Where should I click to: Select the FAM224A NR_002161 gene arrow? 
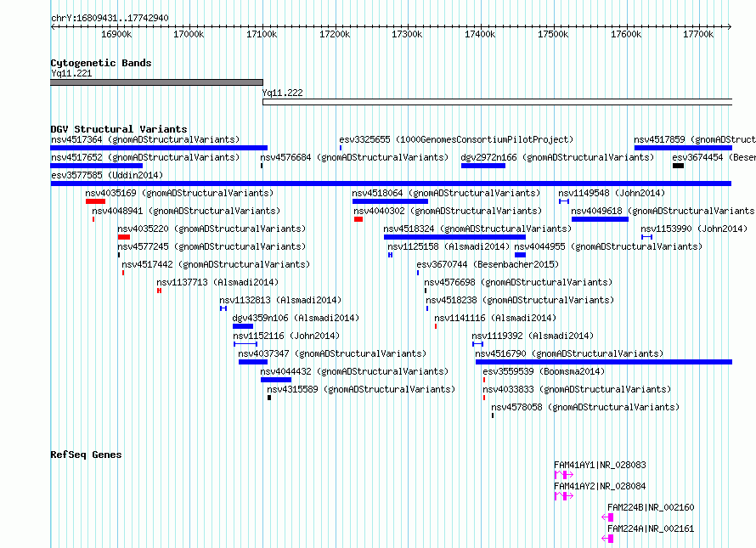(607, 539)
